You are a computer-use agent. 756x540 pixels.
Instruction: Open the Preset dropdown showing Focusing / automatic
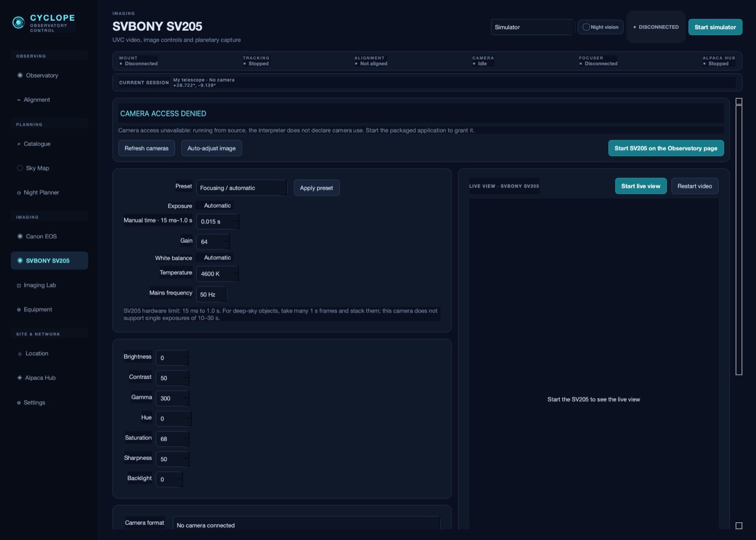241,188
